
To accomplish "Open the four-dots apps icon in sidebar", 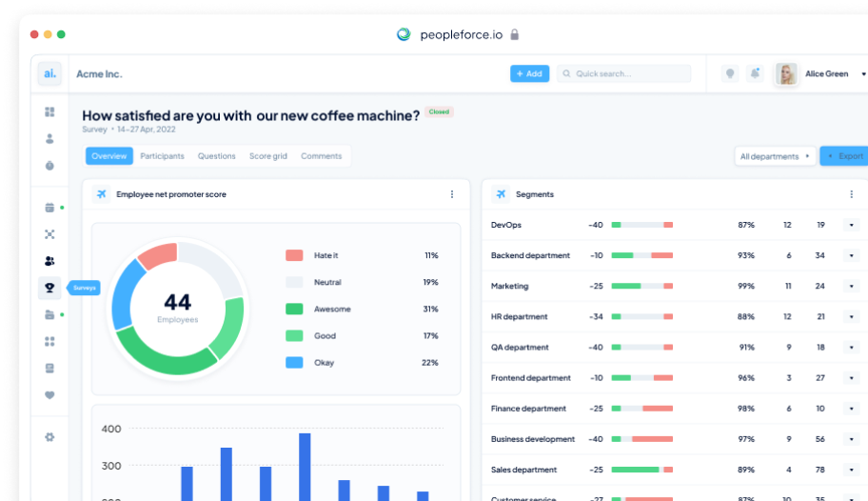I will pyautogui.click(x=49, y=341).
